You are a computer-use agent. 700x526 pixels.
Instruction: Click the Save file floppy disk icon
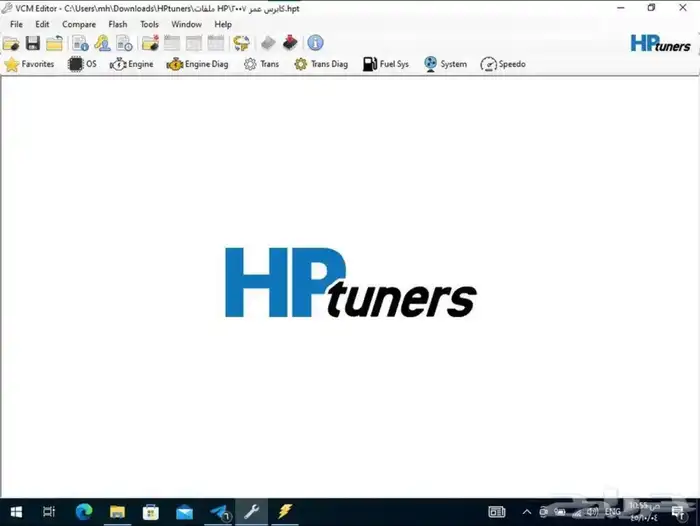[32, 43]
